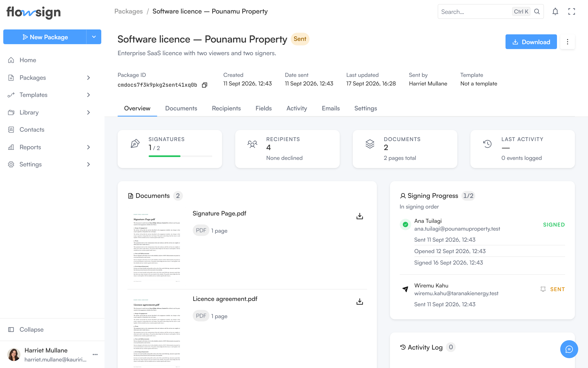This screenshot has width=588, height=368.
Task: Open the Fields tab
Action: click(263, 109)
